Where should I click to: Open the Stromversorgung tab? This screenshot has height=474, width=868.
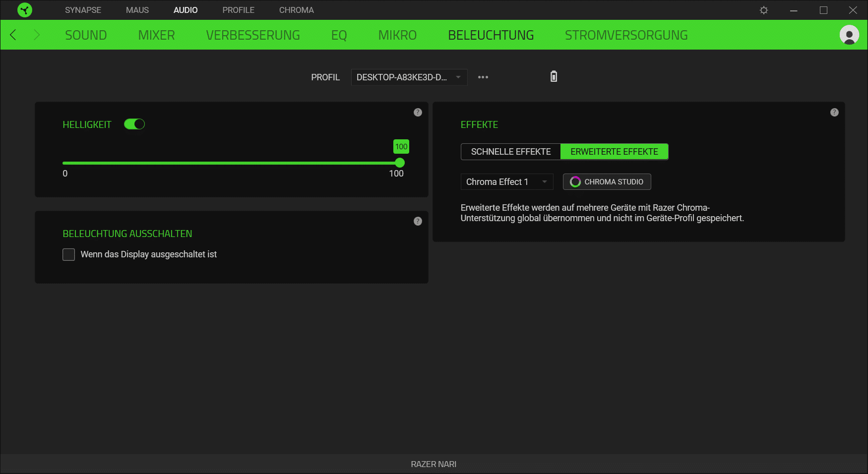(626, 35)
